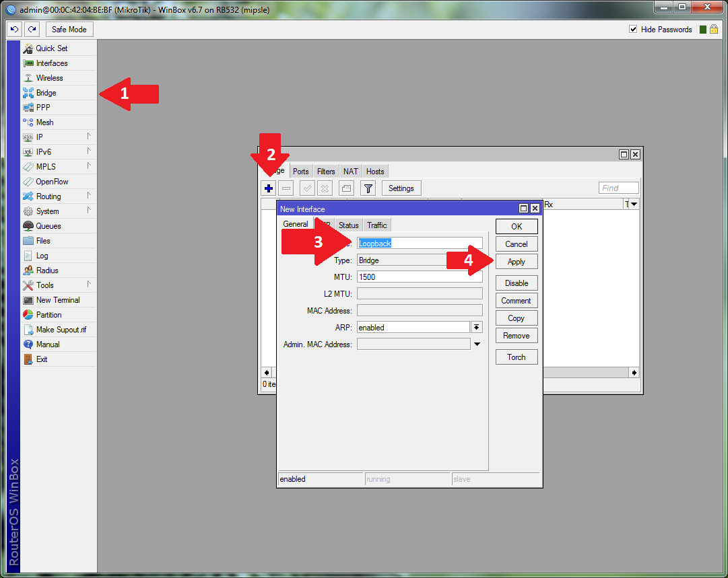The height and width of the screenshot is (578, 728).
Task: Open the Wireless section
Action: [x=59, y=78]
